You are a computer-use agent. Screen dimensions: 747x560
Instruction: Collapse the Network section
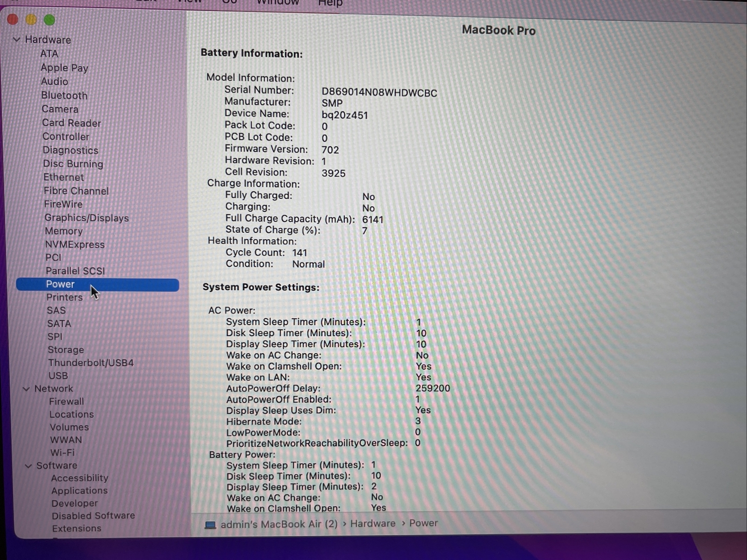click(x=26, y=389)
